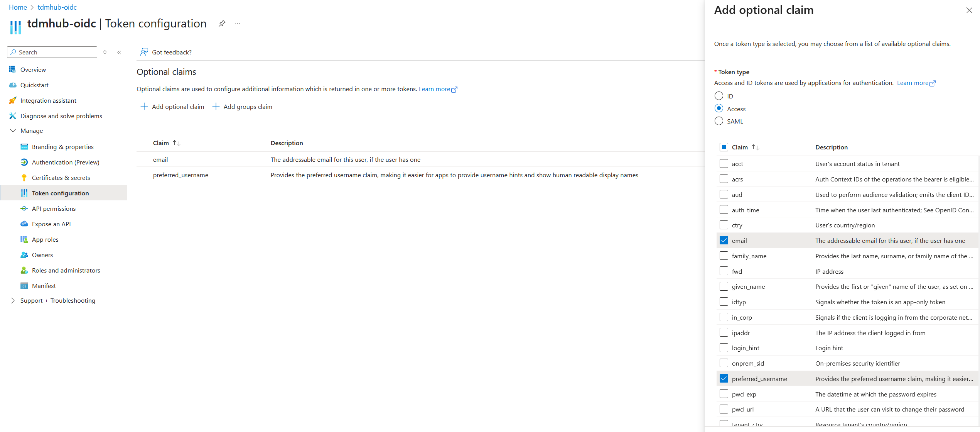Image resolution: width=980 pixels, height=432 pixels.
Task: Collapse the sidebar with double chevron
Action: [119, 52]
